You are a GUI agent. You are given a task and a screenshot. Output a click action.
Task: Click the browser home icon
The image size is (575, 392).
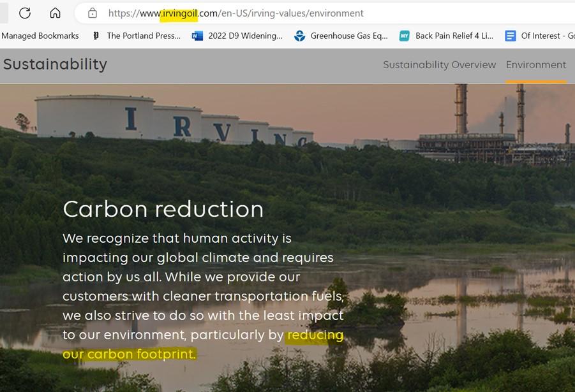click(55, 13)
